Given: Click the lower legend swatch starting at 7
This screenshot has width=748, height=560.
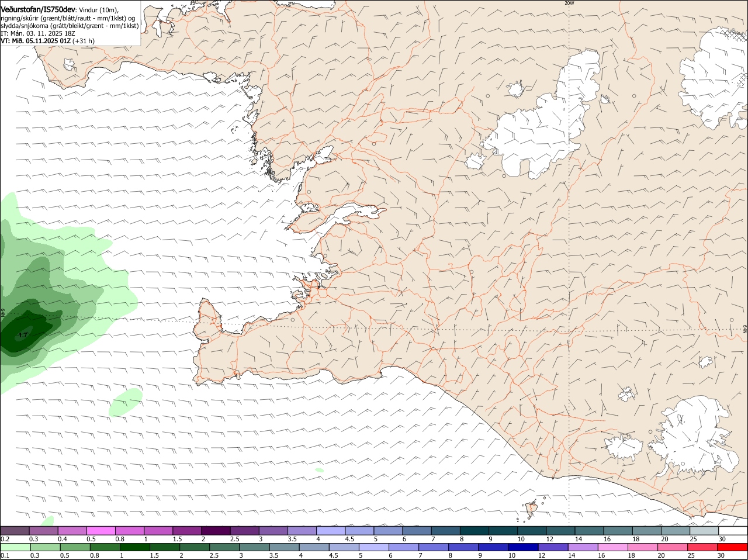Looking at the screenshot, I should coord(433,547).
